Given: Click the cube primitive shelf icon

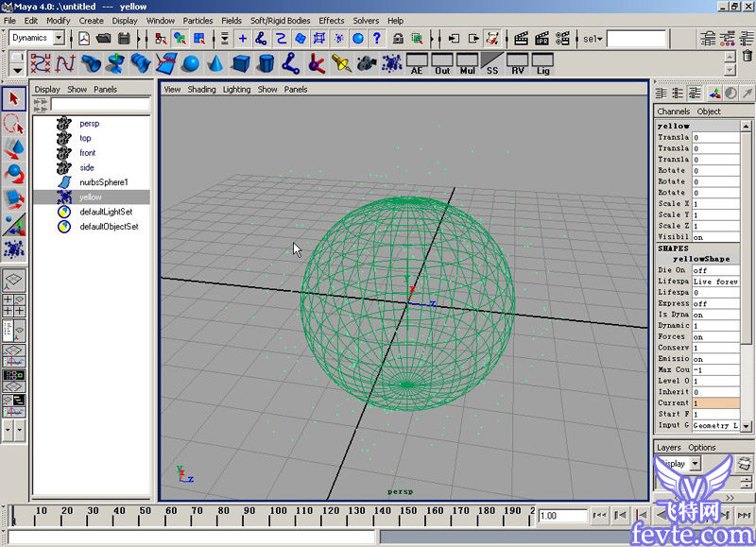Looking at the screenshot, I should [241, 63].
